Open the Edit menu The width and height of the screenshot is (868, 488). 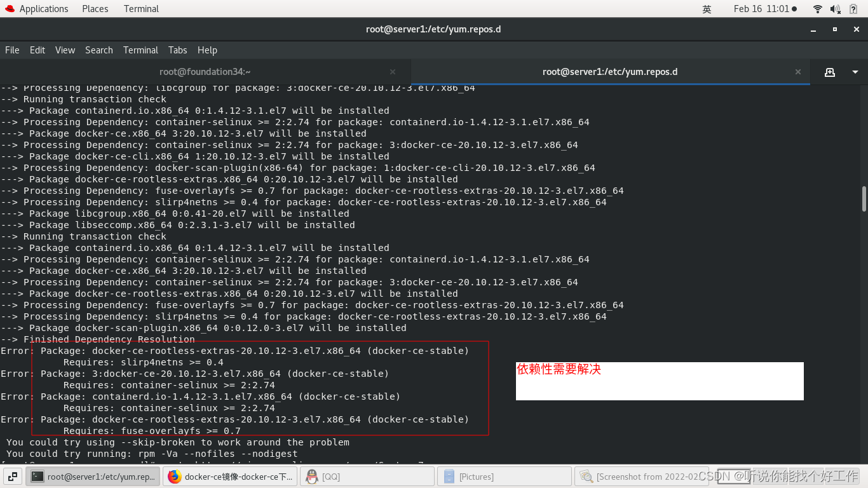(37, 50)
